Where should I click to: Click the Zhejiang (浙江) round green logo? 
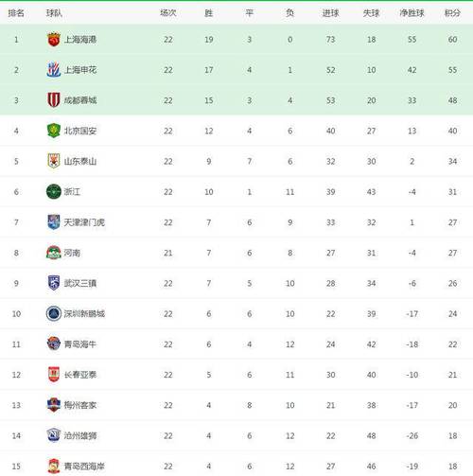pos(54,191)
